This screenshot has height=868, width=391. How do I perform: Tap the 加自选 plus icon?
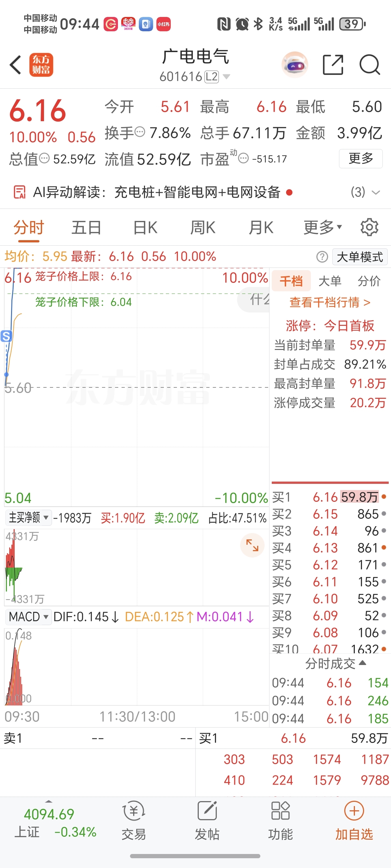(x=354, y=811)
